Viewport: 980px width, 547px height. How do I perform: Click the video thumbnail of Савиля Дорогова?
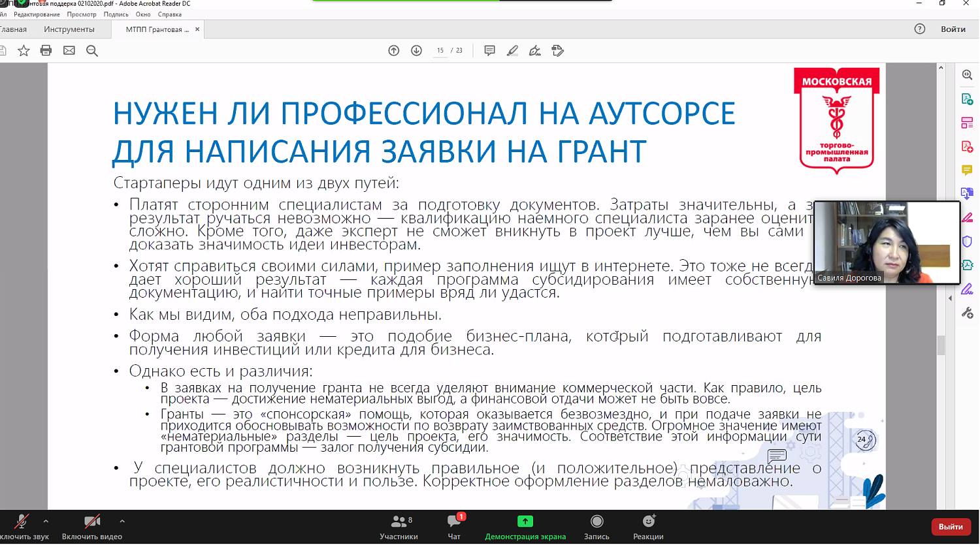[887, 243]
